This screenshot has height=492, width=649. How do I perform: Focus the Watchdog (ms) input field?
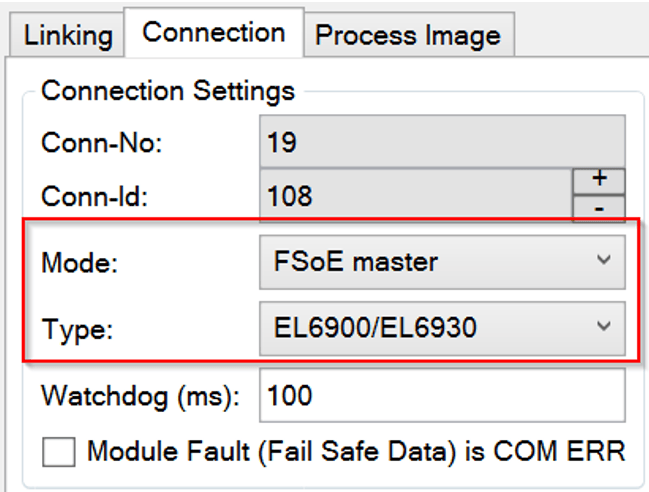(x=442, y=395)
